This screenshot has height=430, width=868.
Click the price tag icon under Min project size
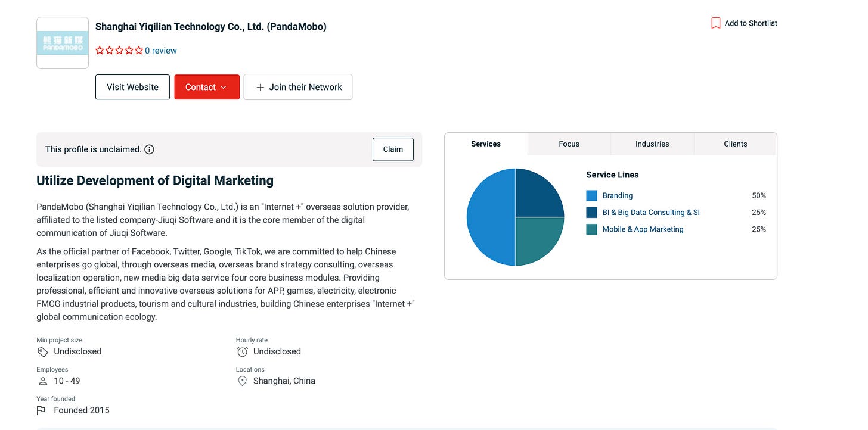coord(42,352)
